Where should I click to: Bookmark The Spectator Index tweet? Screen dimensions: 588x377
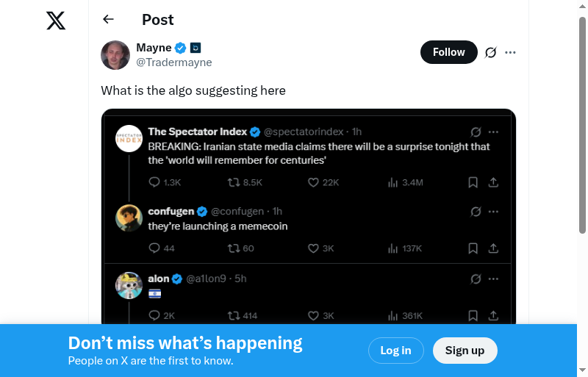click(473, 182)
